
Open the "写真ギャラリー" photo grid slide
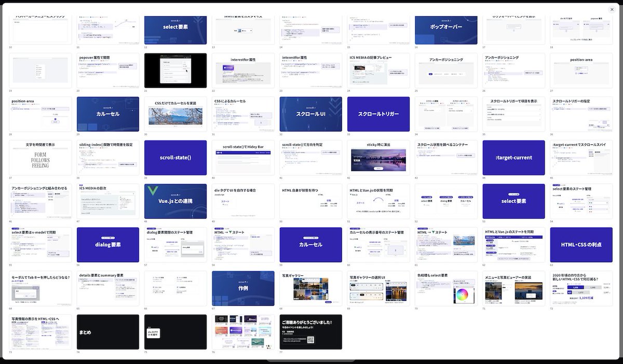point(311,288)
